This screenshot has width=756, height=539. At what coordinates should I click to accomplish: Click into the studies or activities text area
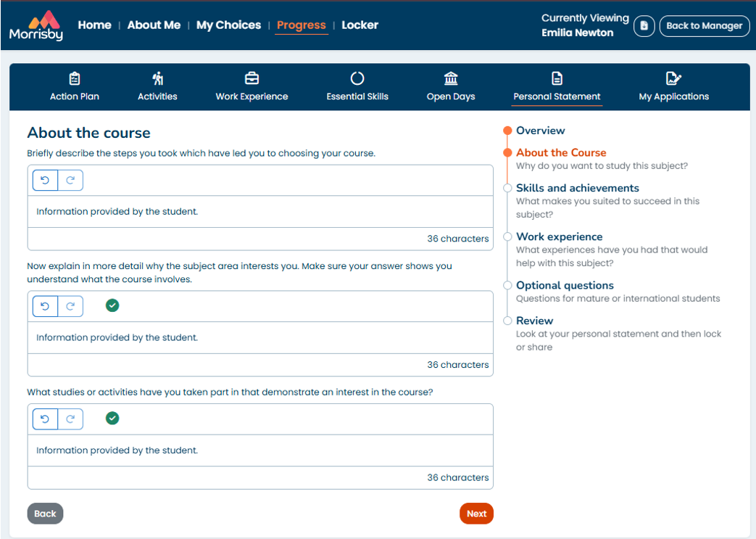tap(260, 450)
